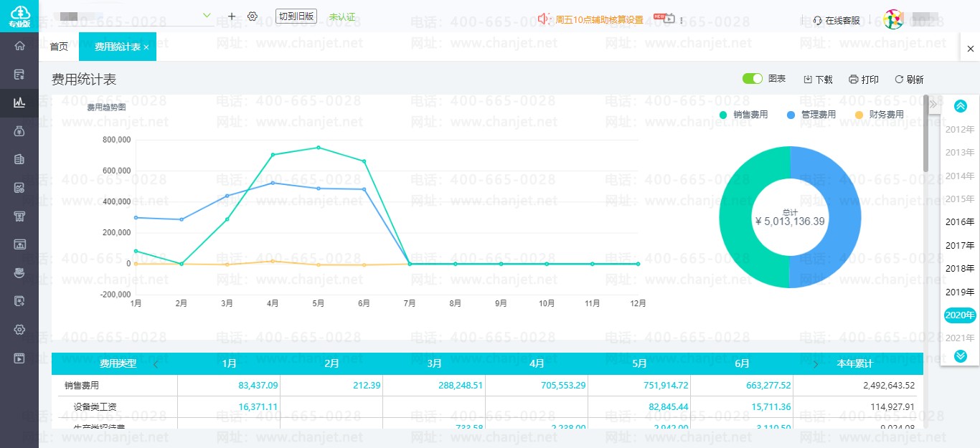The image size is (980, 448).
Task: Open settings gear in top bar
Action: 253,16
